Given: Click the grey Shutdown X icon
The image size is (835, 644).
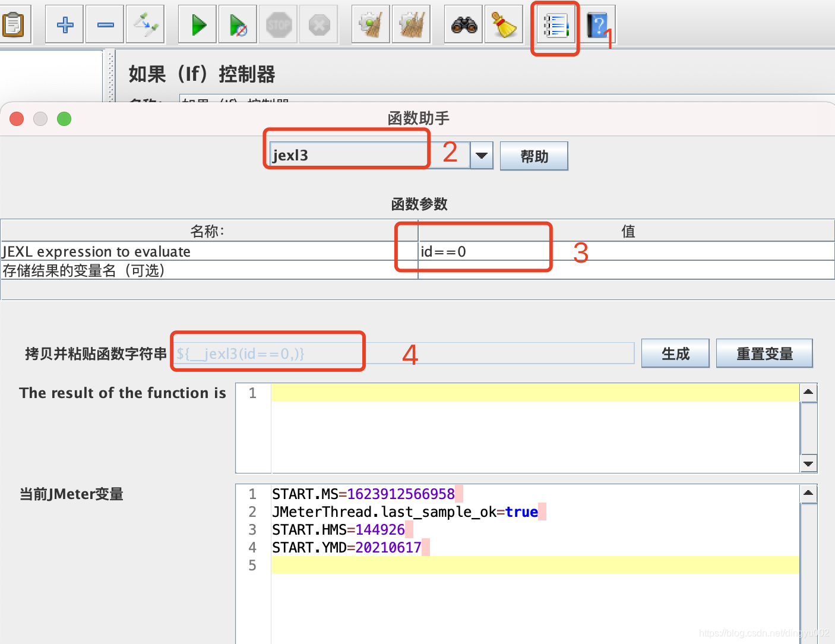Looking at the screenshot, I should pyautogui.click(x=319, y=25).
